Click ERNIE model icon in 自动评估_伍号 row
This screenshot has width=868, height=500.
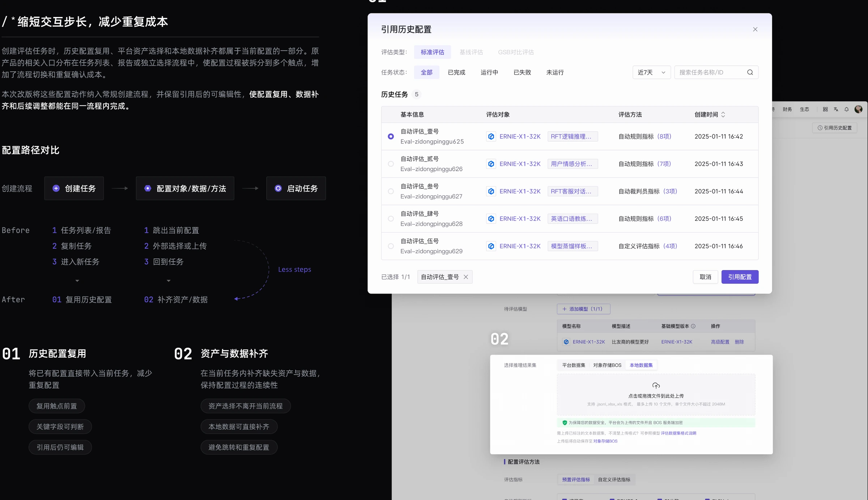pyautogui.click(x=491, y=246)
